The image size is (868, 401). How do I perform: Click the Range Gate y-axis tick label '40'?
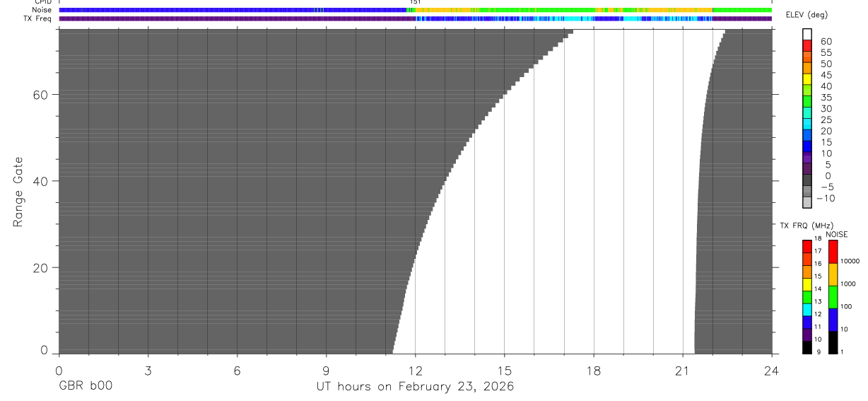coord(41,181)
